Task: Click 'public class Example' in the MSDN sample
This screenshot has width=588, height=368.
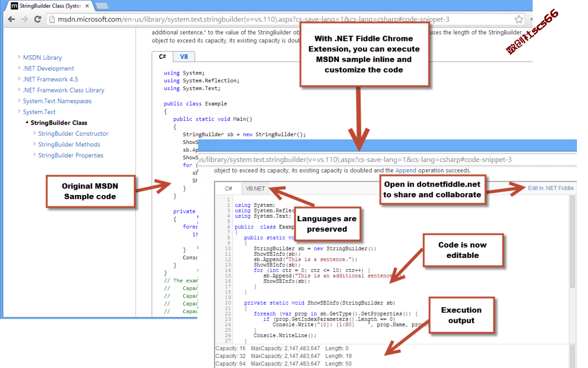Action: (195, 103)
